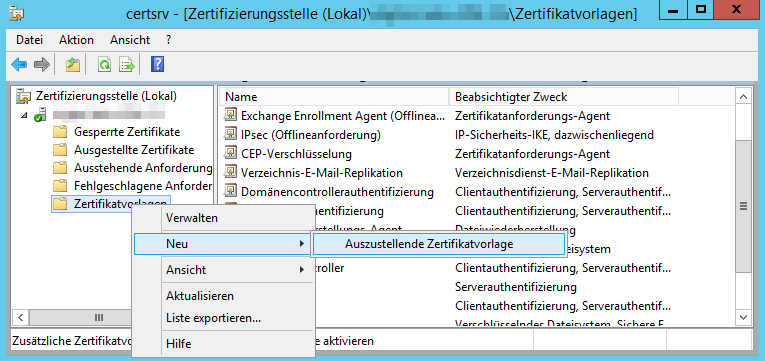Click IP-Sicherheits-IKE, dazwischenliegend cell
The width and height of the screenshot is (765, 361).
point(554,135)
